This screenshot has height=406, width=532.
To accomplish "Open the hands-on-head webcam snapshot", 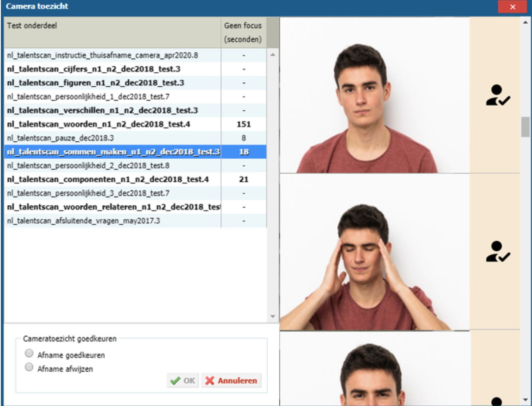I will tap(374, 252).
